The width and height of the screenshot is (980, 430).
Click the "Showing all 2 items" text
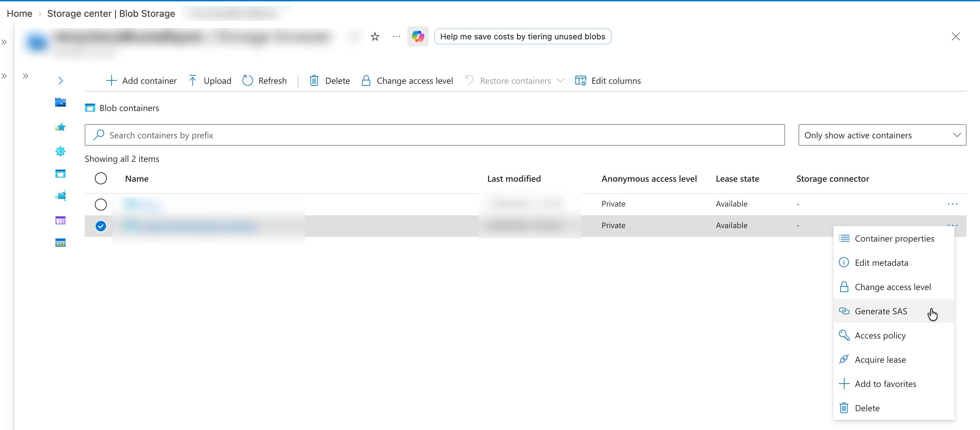click(x=122, y=159)
